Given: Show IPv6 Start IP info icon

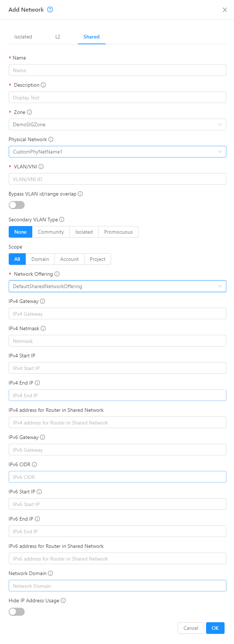Looking at the screenshot, I should tap(39, 492).
